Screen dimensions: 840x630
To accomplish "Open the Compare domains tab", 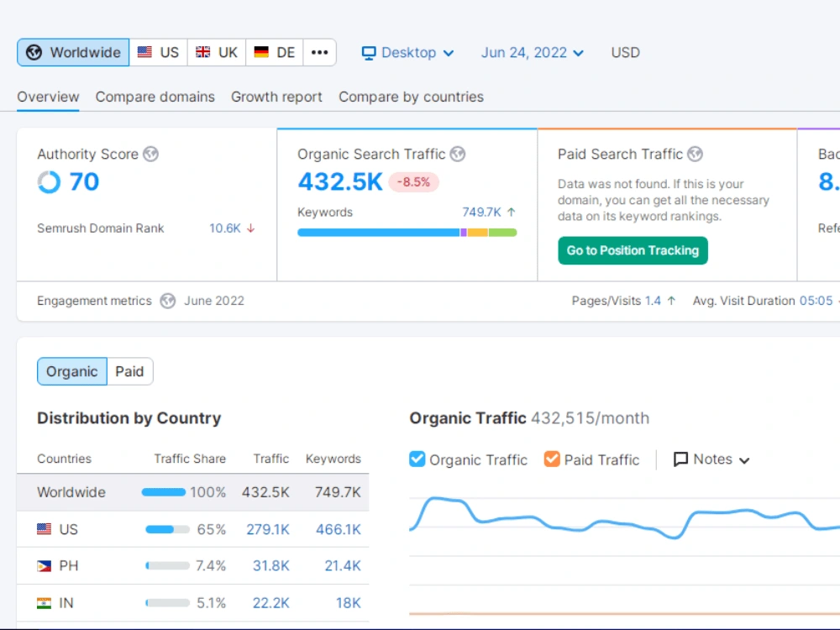I will pos(155,97).
